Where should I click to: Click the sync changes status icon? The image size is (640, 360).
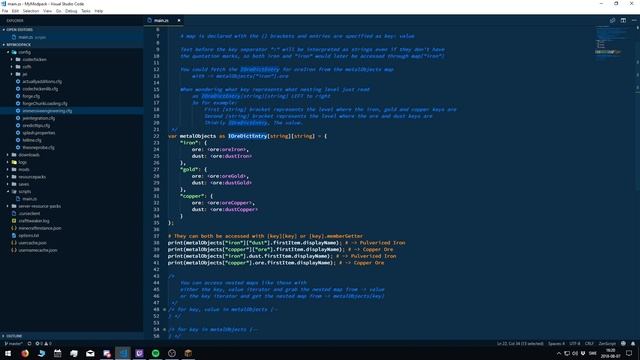tap(29, 344)
